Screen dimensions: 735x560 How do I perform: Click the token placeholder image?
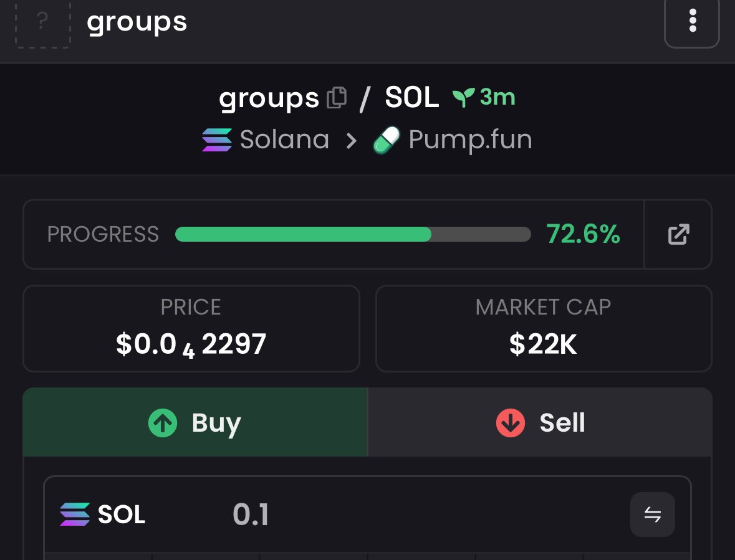[x=42, y=22]
